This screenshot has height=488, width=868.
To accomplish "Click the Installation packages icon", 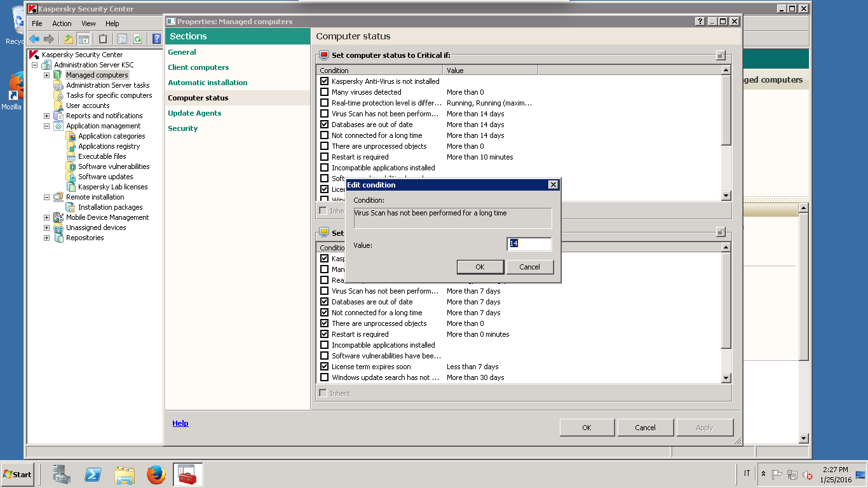I will (x=71, y=207).
